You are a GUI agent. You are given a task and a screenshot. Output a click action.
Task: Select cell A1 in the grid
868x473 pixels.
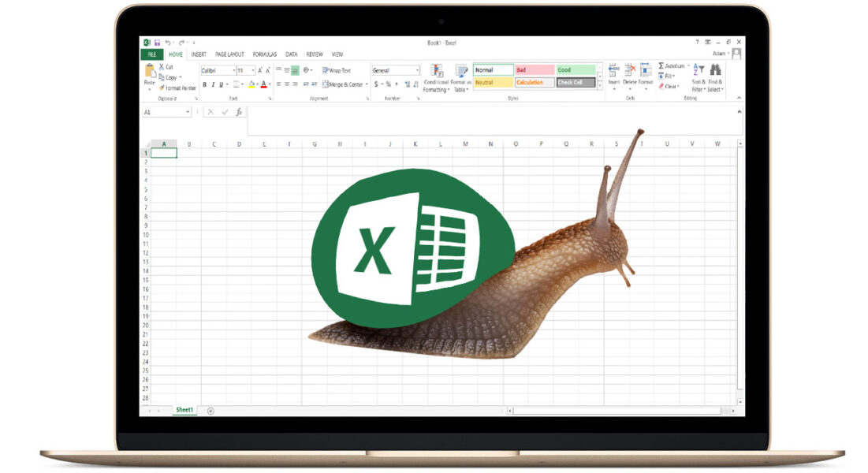[x=164, y=153]
